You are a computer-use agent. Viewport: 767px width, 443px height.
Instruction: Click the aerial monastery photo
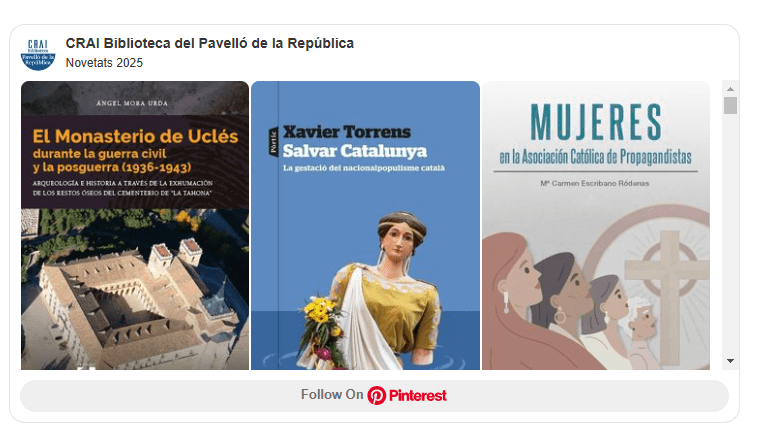tap(135, 289)
